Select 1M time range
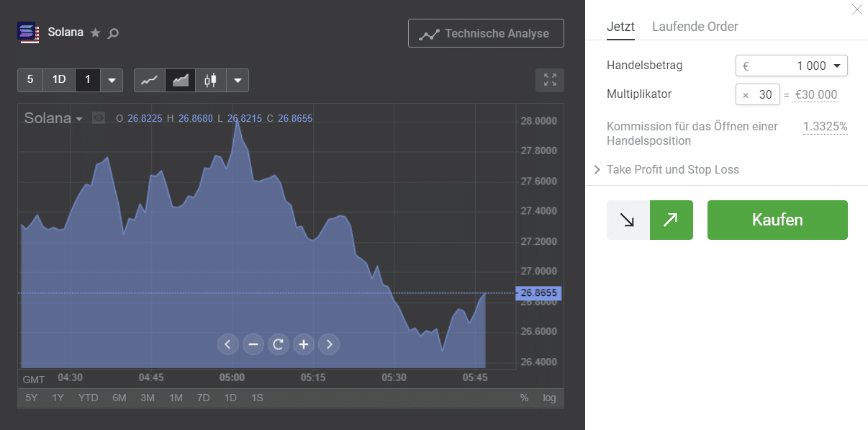Image resolution: width=868 pixels, height=430 pixels. (176, 398)
